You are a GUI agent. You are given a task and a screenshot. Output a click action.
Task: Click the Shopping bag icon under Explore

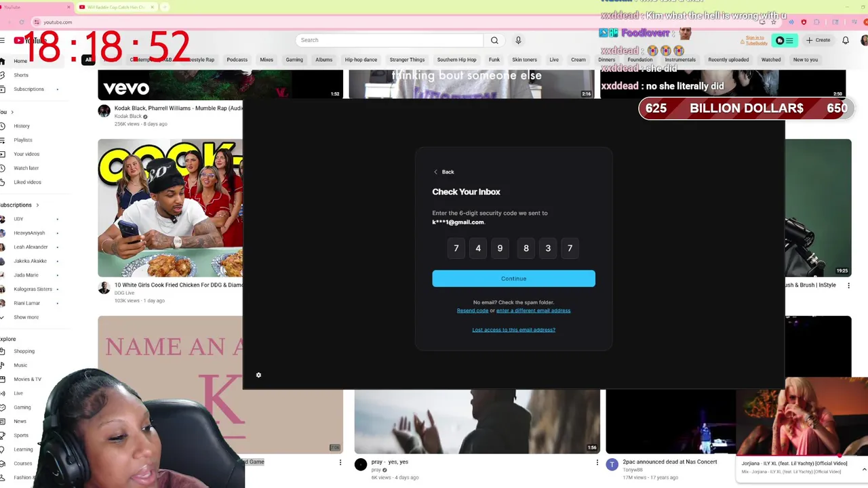pyautogui.click(x=3, y=351)
